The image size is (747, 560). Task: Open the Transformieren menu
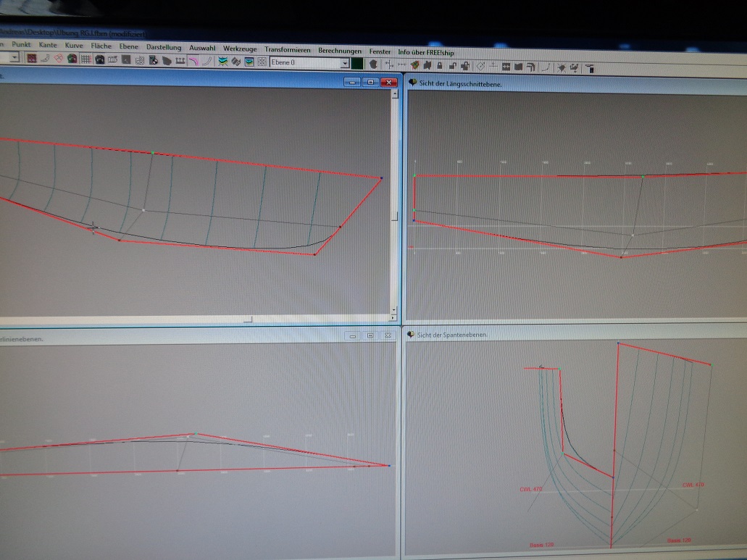[287, 49]
